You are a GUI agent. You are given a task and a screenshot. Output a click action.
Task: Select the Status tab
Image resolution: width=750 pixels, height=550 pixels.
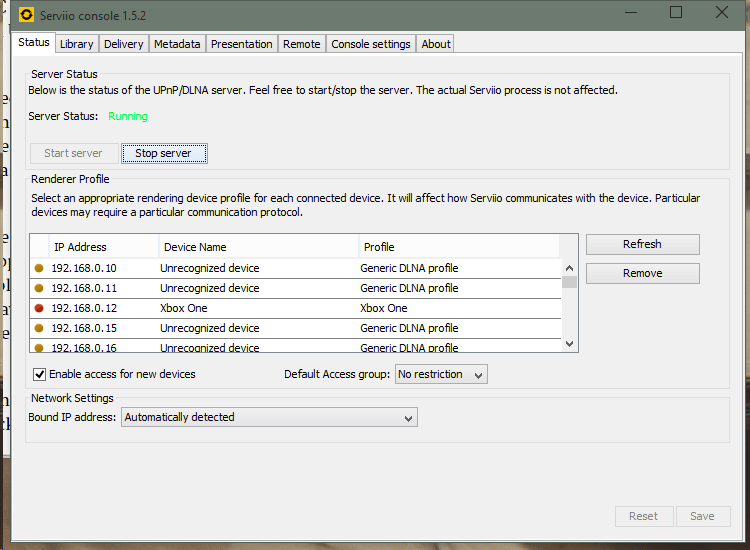pyautogui.click(x=33, y=42)
